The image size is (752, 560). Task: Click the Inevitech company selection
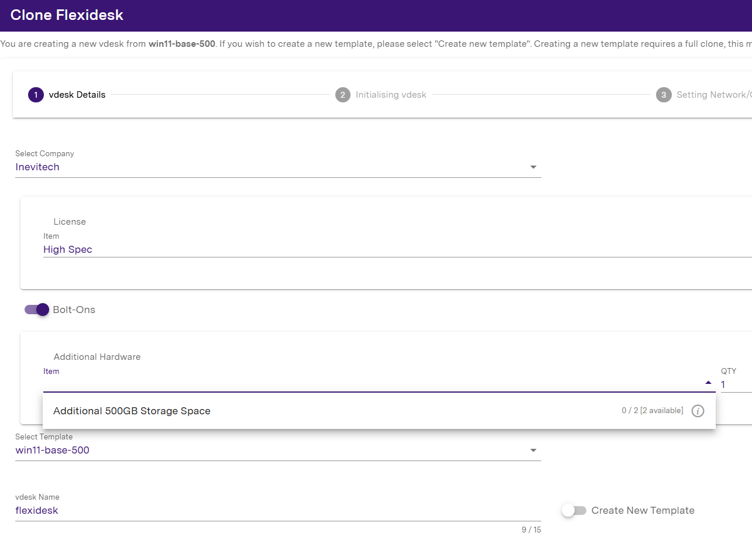click(37, 167)
